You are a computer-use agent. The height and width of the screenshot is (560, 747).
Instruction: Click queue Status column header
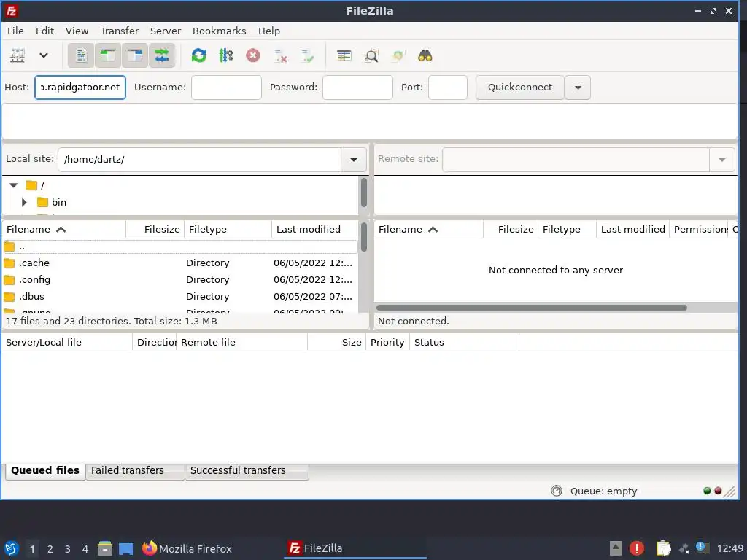coord(464,343)
